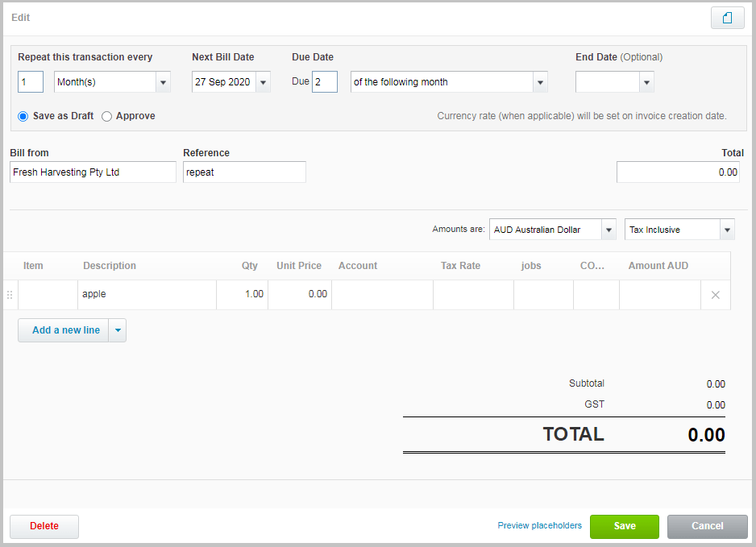Change the AUD Australian Dollar currency dropdown
Viewport: 756px width, 547px height.
pyautogui.click(x=609, y=229)
